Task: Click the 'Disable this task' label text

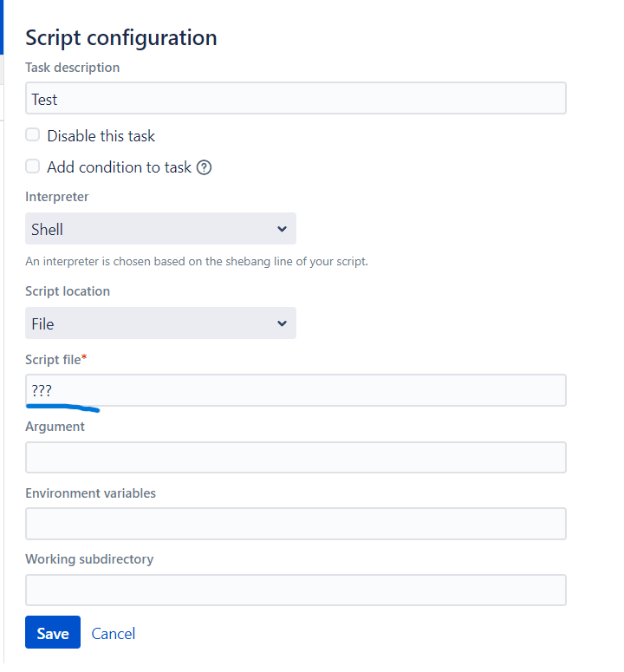Action: coord(101,136)
